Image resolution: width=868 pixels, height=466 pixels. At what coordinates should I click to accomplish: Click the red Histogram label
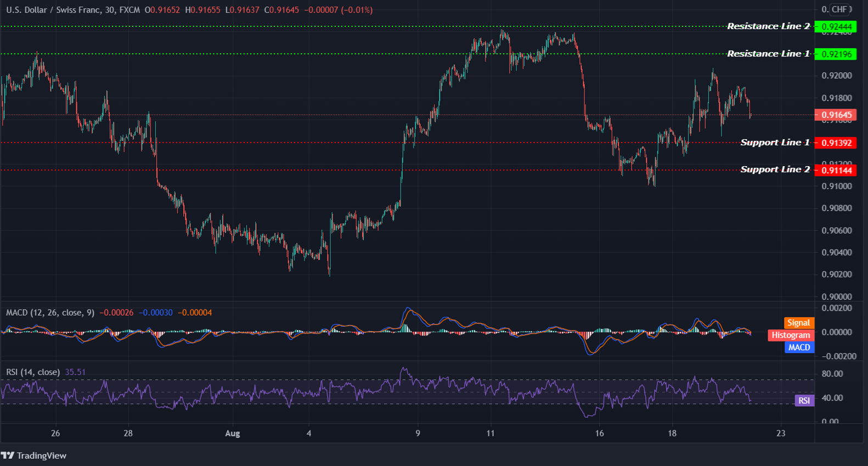tap(791, 335)
